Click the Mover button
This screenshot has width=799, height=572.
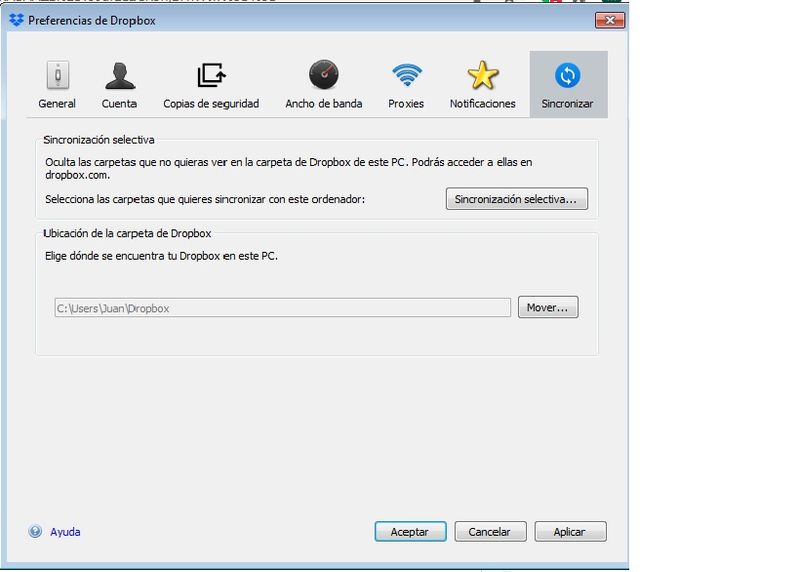548,307
